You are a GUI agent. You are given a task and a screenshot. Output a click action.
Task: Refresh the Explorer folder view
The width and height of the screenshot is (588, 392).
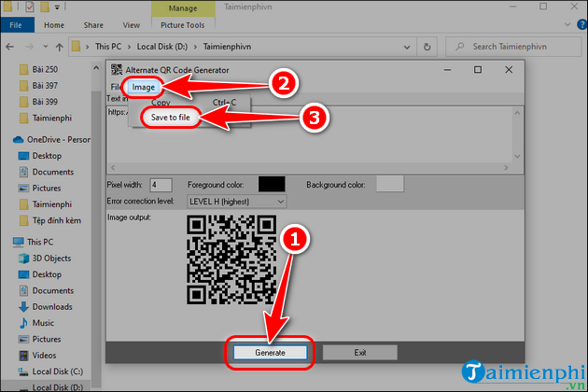[427, 47]
